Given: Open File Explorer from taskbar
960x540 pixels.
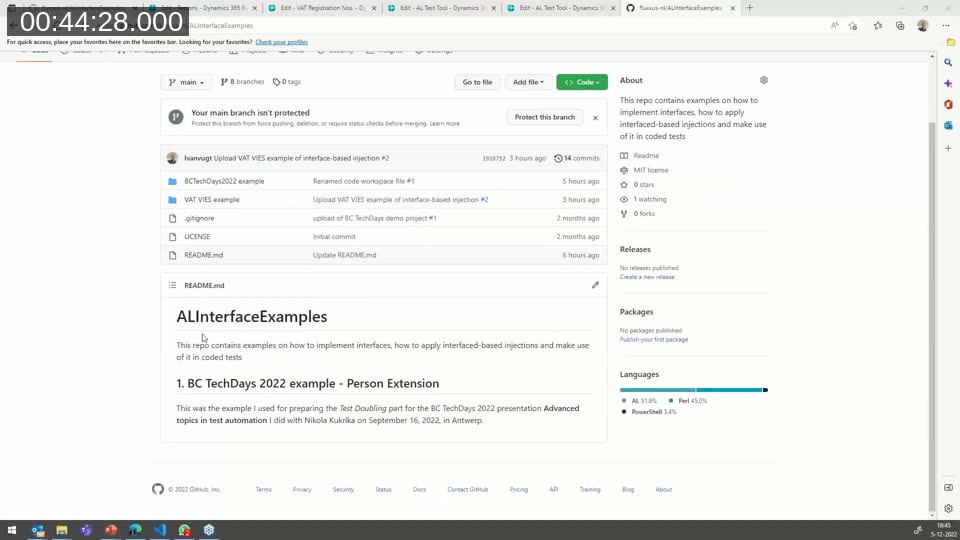Looking at the screenshot, I should click(x=62, y=530).
